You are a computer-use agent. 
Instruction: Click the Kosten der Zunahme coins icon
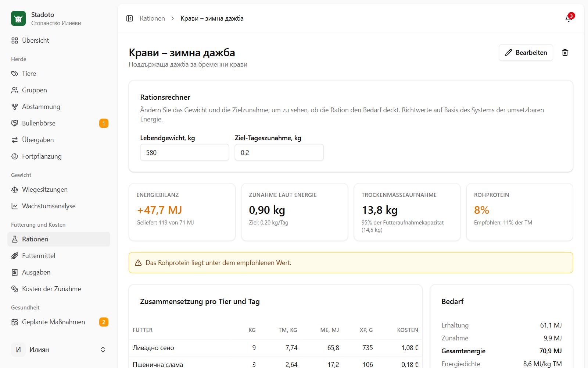click(15, 289)
